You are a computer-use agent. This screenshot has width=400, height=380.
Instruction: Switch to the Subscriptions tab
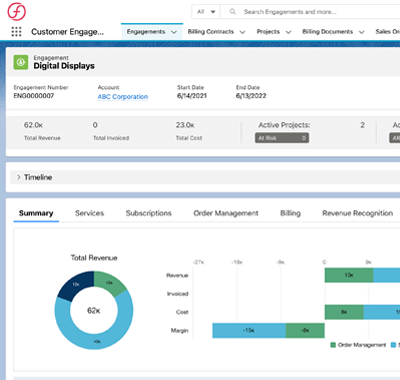[149, 213]
